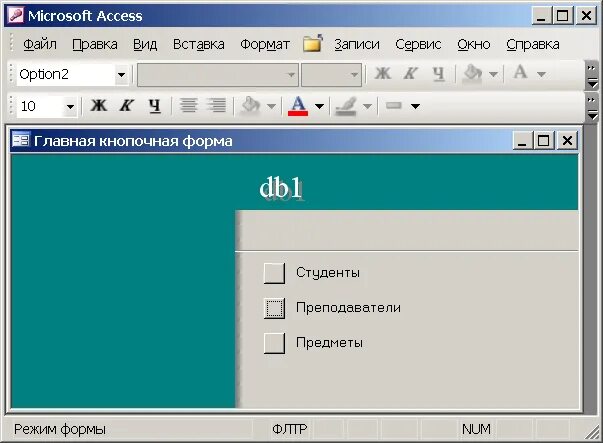This screenshot has height=443, width=603.
Task: Click greyed-out fill bucket in upper toolbar
Action: pyautogui.click(x=473, y=73)
